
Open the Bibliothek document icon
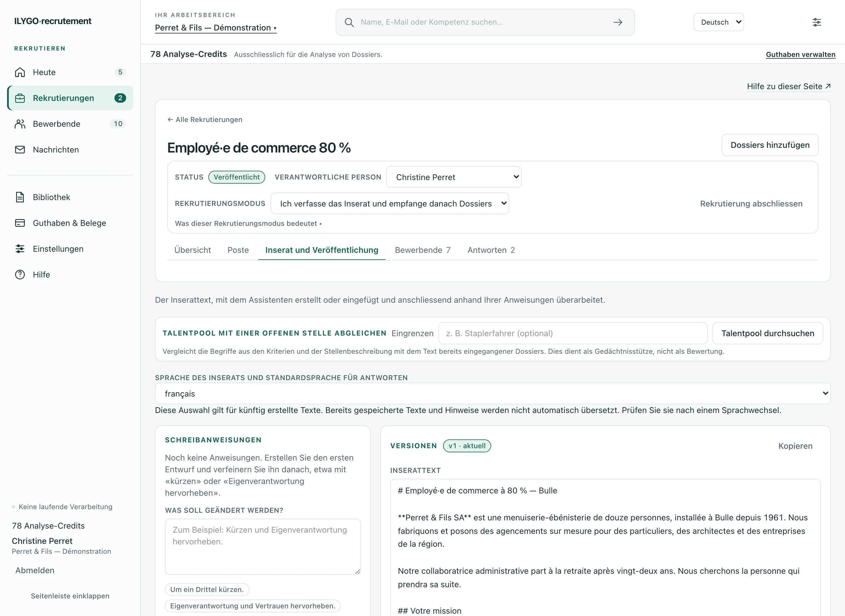click(20, 197)
